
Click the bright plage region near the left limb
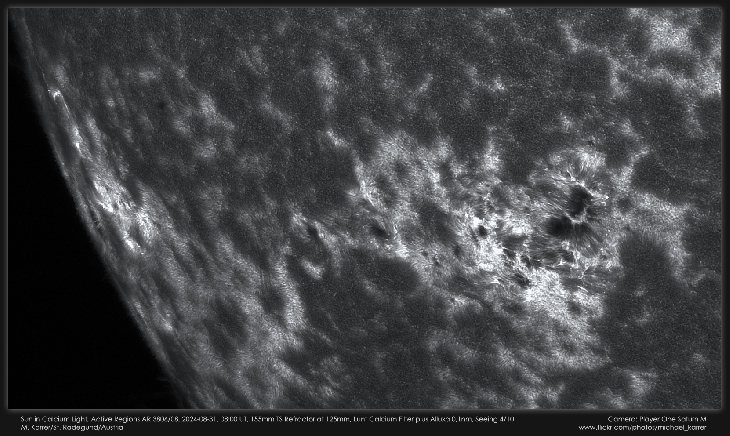pos(125,215)
